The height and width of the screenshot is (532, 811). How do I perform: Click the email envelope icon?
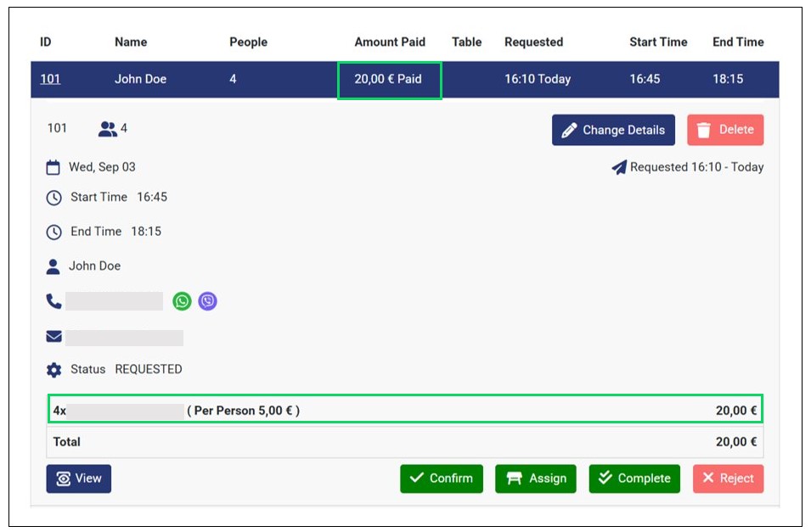click(54, 337)
